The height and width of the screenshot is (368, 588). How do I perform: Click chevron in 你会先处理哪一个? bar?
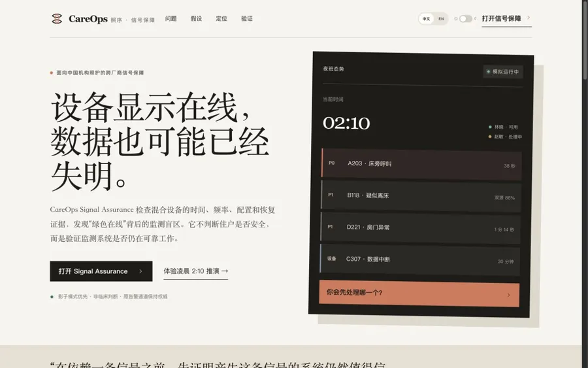click(x=508, y=295)
